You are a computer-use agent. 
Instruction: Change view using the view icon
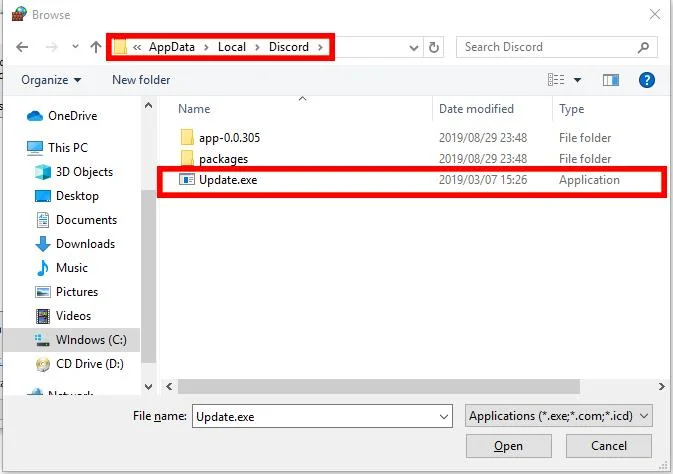tap(556, 80)
